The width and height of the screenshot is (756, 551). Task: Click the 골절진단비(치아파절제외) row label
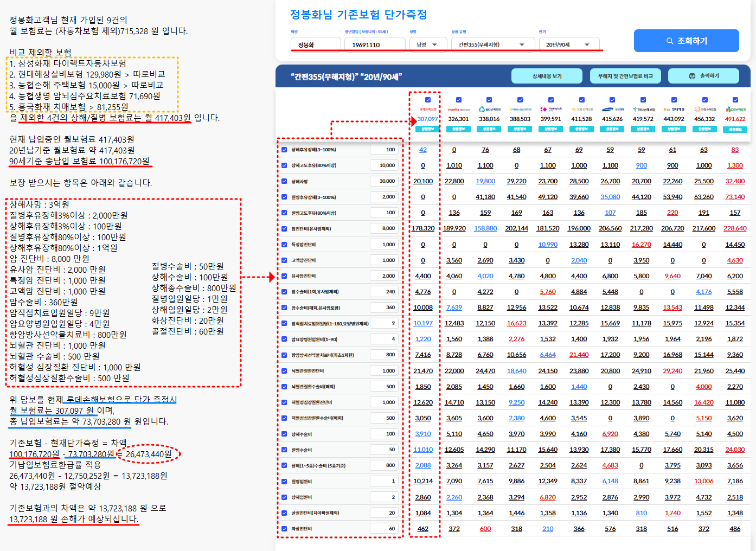(x=315, y=513)
